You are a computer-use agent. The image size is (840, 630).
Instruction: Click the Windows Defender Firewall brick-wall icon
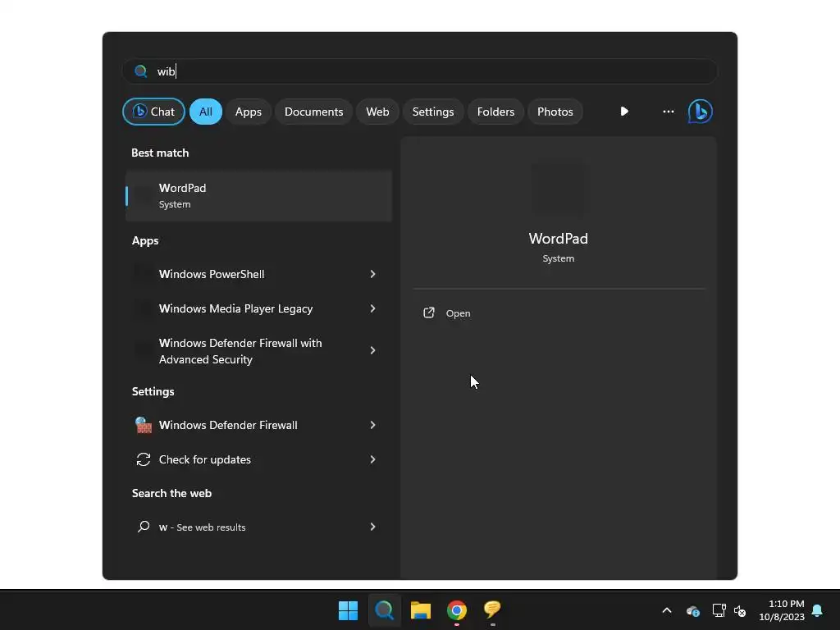coord(143,425)
